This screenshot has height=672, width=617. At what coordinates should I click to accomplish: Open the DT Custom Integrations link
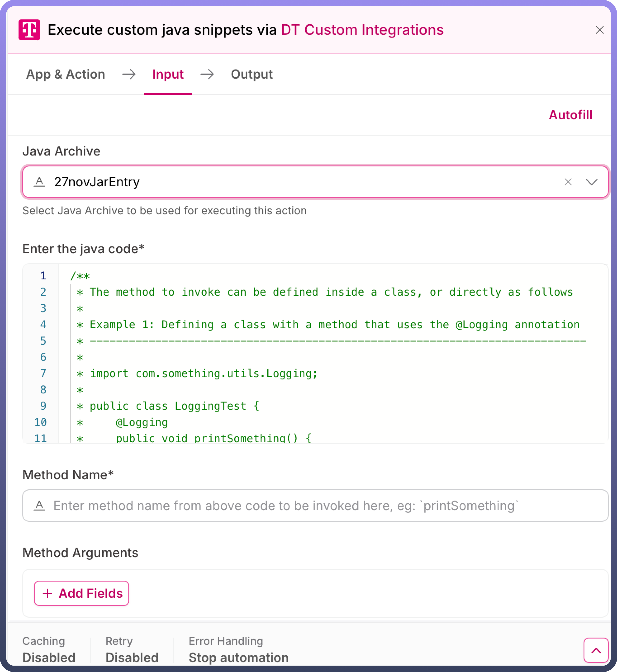point(362,30)
